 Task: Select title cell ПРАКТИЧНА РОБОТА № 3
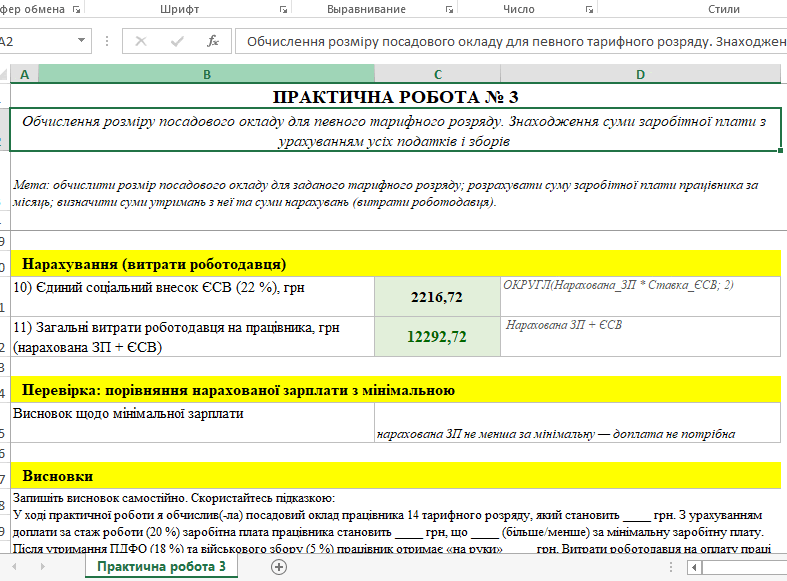coord(396,96)
